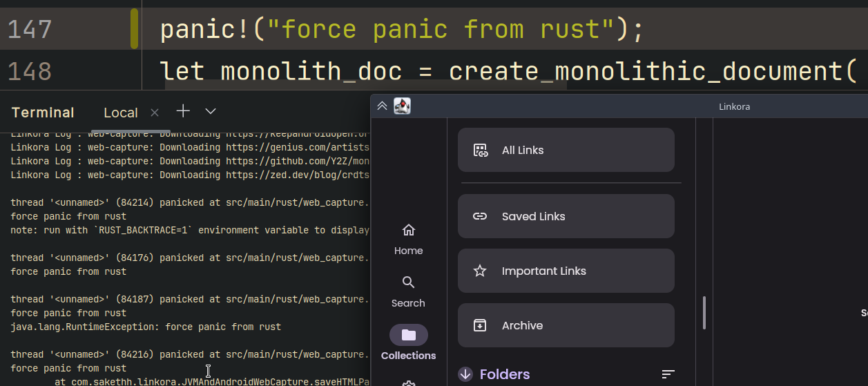Open Saved Links in Linkora
The image size is (868, 386).
pyautogui.click(x=566, y=216)
